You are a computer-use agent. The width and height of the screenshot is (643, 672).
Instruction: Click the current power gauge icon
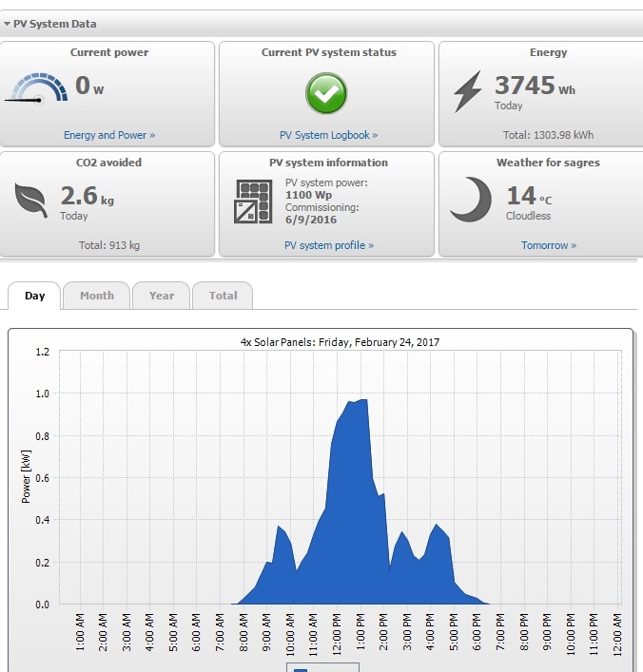pos(36,88)
